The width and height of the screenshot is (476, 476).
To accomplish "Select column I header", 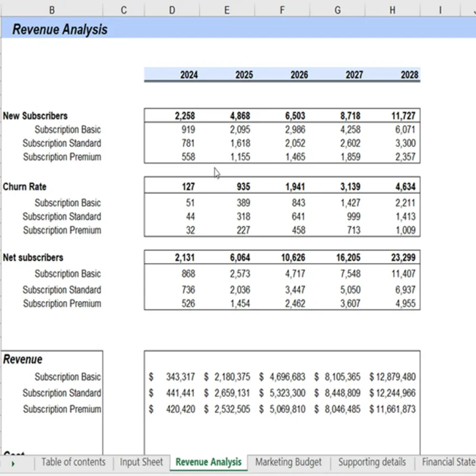I will [440, 10].
